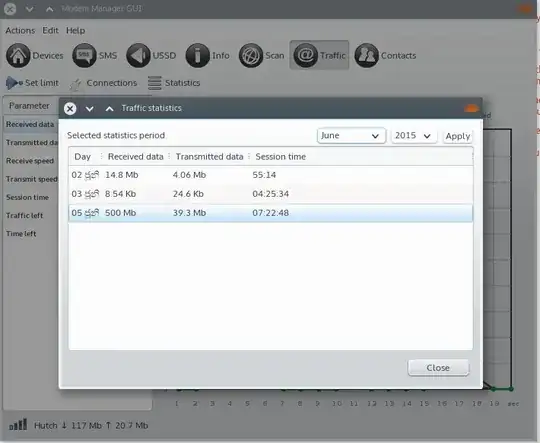Expand the 2015 year dropdown
This screenshot has width=540, height=443.
[414, 136]
